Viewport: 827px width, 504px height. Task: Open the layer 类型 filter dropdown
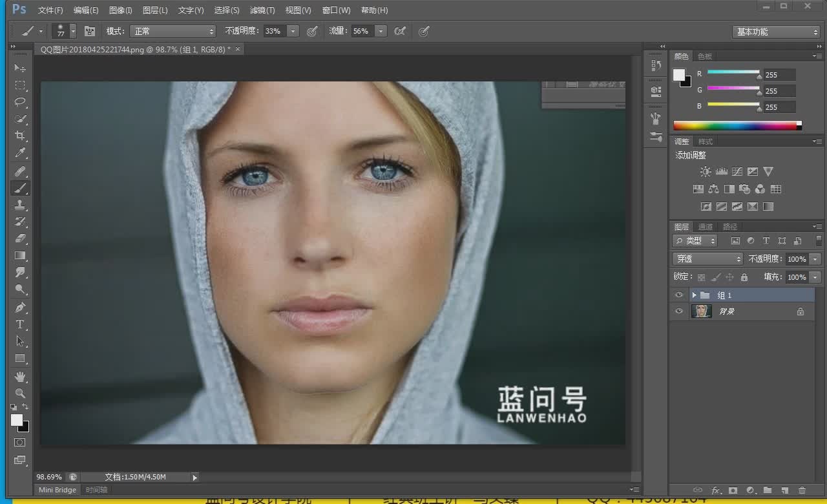(695, 240)
